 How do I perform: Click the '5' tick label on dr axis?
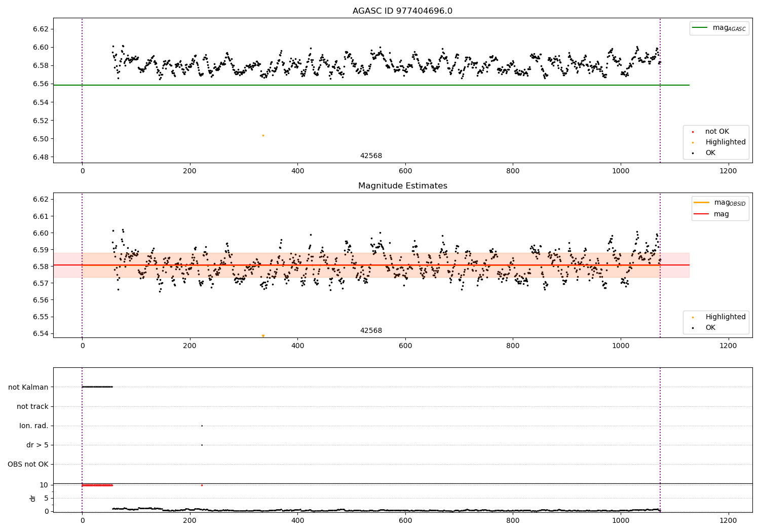tap(46, 498)
